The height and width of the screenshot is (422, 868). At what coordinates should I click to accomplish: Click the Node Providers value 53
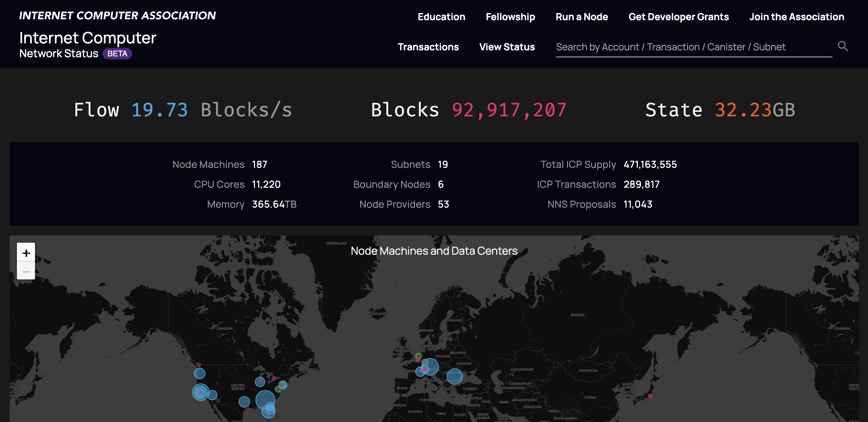443,204
